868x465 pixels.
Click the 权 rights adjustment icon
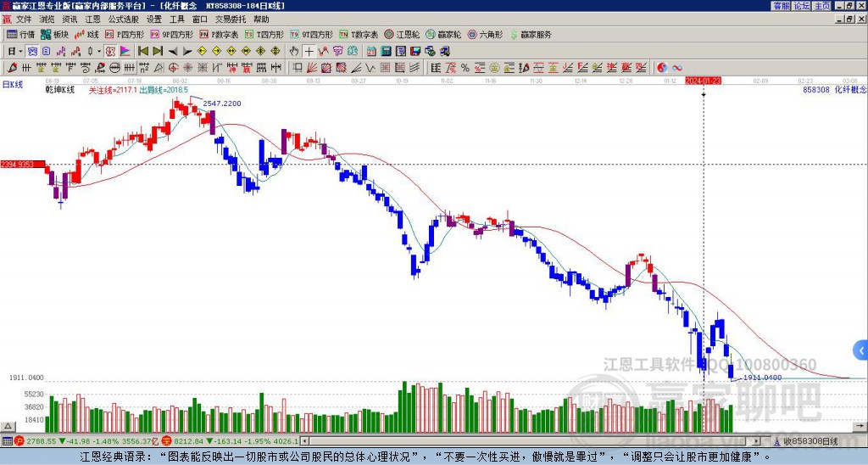point(110,51)
